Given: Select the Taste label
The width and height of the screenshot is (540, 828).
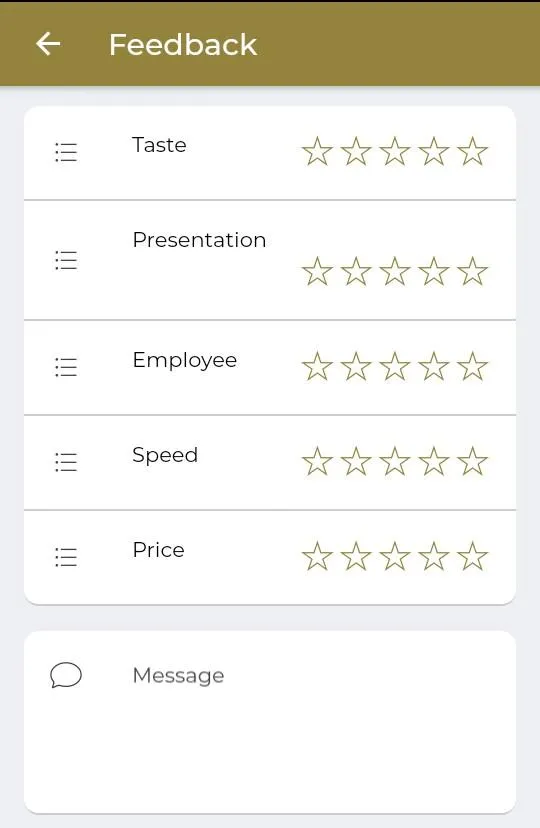Looking at the screenshot, I should (159, 145).
